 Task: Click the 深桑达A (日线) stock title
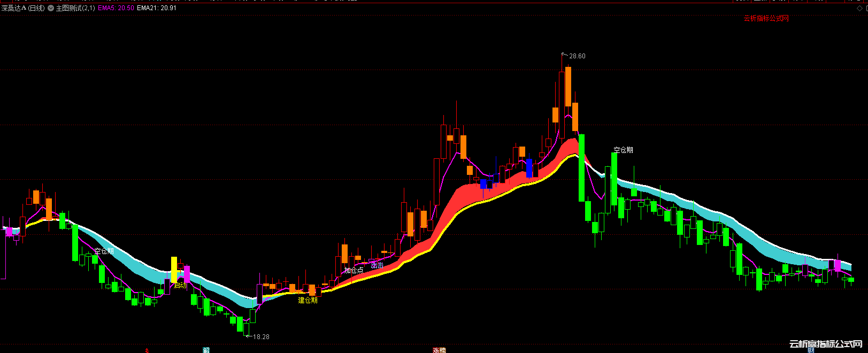23,9
